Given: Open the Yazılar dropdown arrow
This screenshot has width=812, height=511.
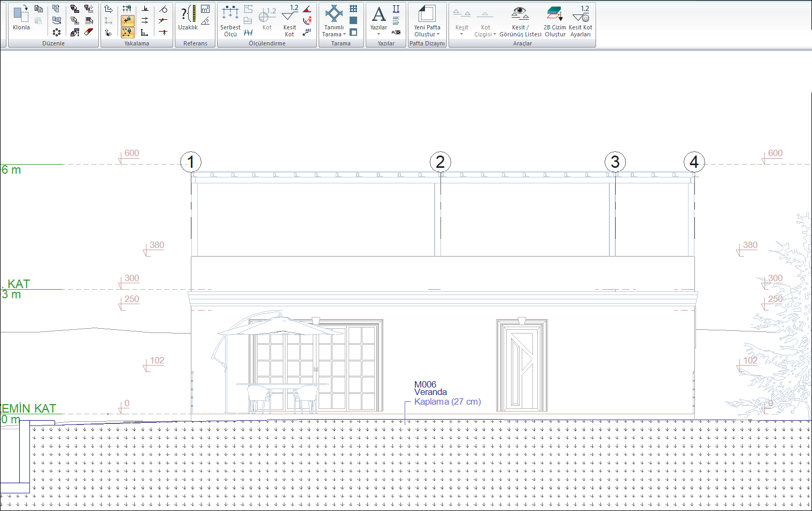Looking at the screenshot, I should click(x=378, y=34).
